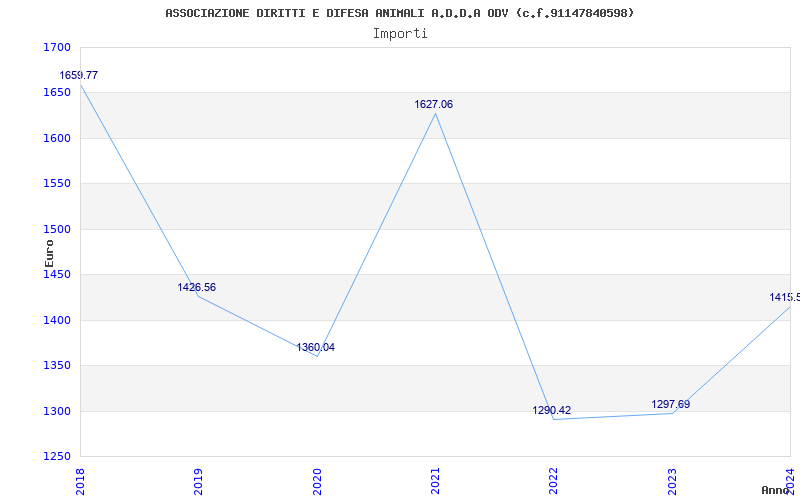800x500 pixels.
Task: Click the 1300 y-axis tick label
Action: pos(57,411)
